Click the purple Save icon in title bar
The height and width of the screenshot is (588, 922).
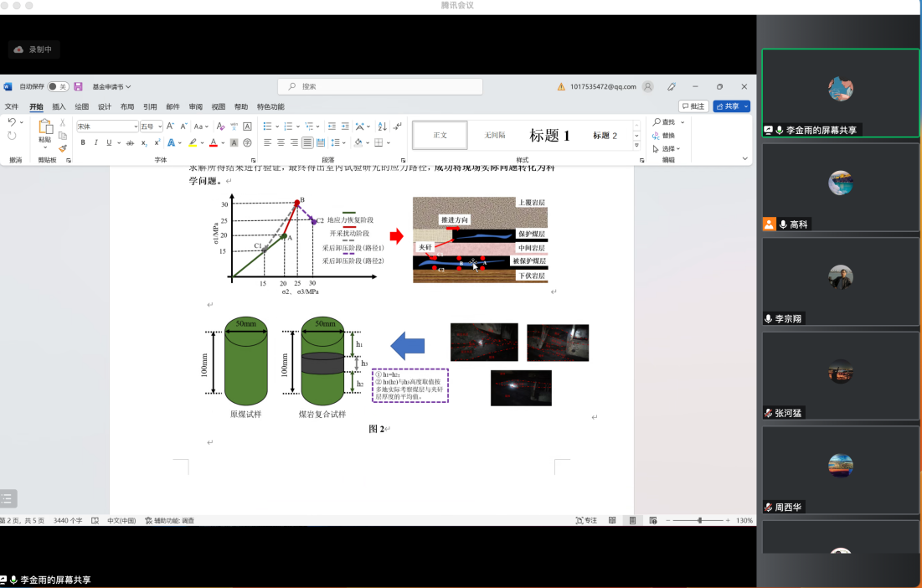point(79,86)
